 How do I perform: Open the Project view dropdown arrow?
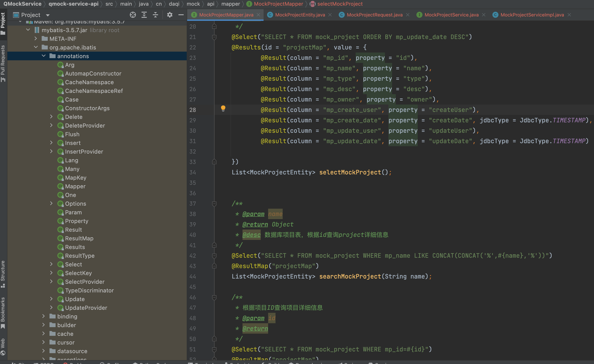[48, 15]
